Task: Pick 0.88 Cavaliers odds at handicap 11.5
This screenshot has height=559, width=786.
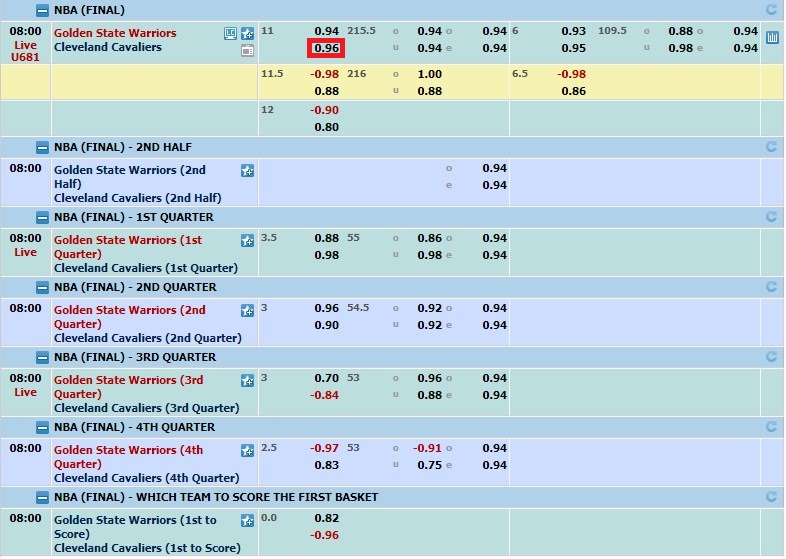Action: 326,91
